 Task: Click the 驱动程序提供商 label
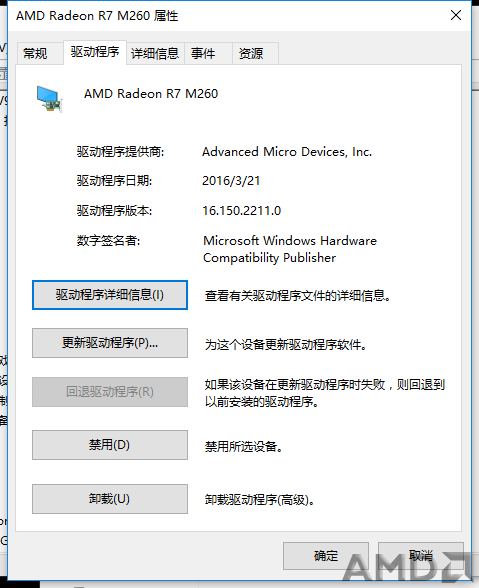120,152
